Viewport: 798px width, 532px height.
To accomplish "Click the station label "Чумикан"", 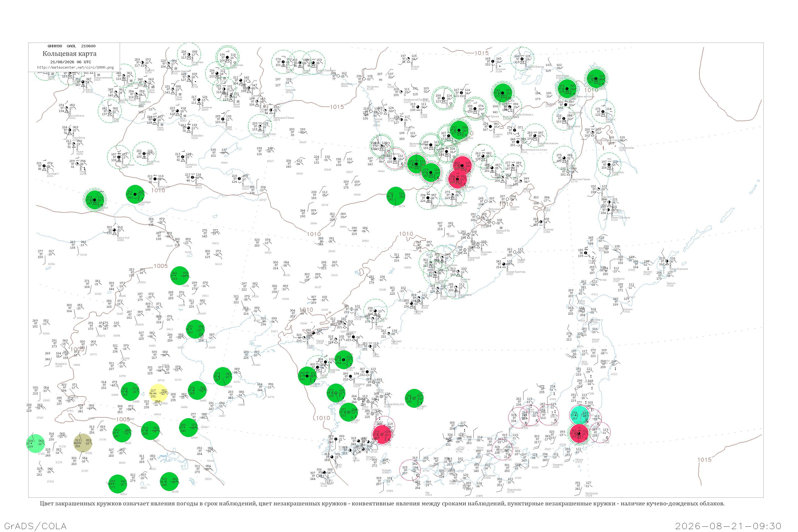I will [500, 69].
